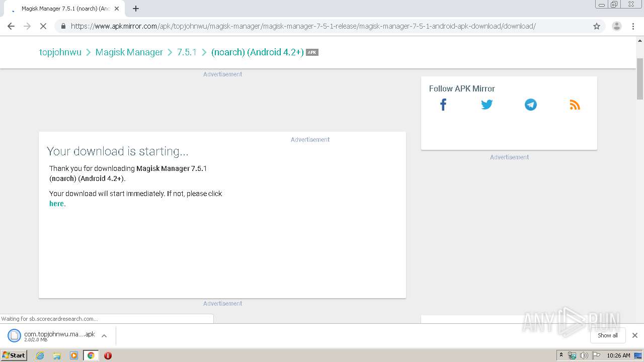Bookmark this page with the star
The height and width of the screenshot is (362, 644).
pos(597,26)
